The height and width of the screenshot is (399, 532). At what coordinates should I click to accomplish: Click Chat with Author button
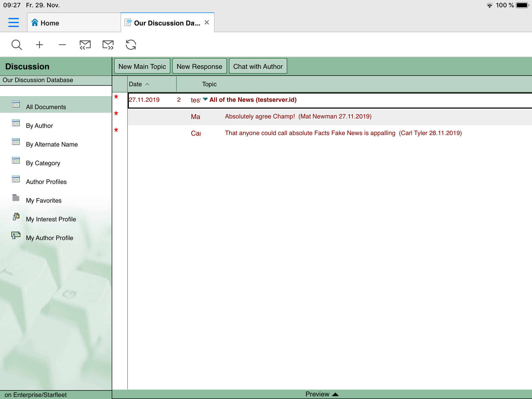click(x=258, y=66)
